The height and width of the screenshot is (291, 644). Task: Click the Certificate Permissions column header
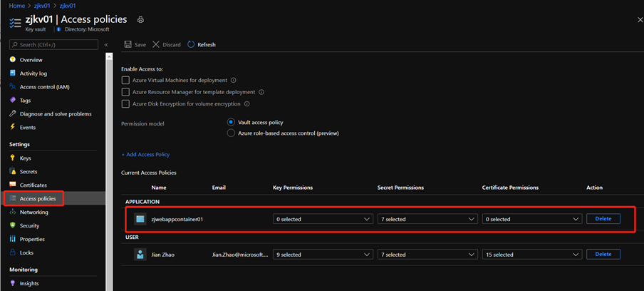(510, 188)
